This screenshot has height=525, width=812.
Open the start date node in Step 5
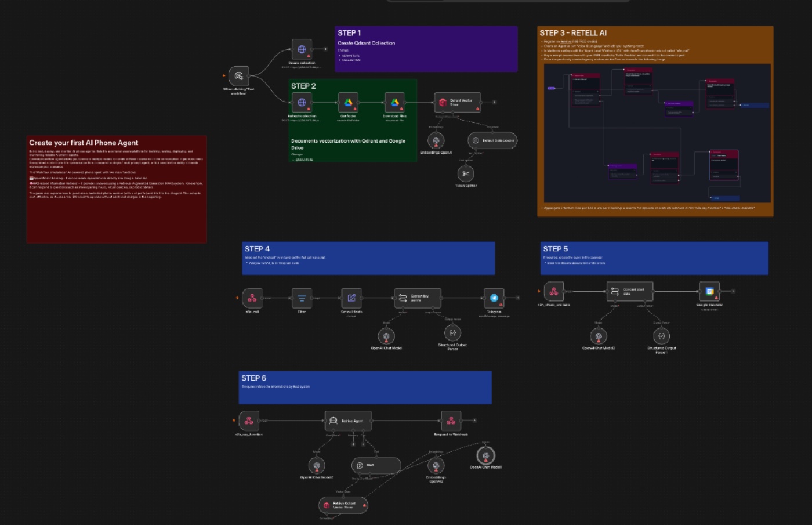630,292
